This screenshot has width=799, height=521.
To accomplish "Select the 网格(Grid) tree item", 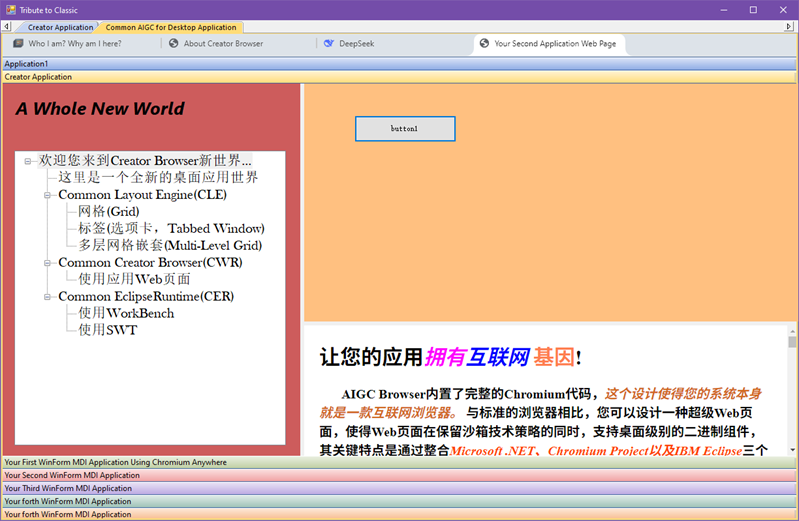I will coord(109,212).
